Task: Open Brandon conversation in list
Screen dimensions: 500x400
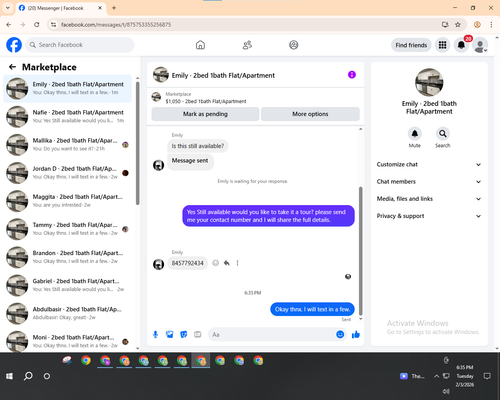Action: tap(67, 257)
